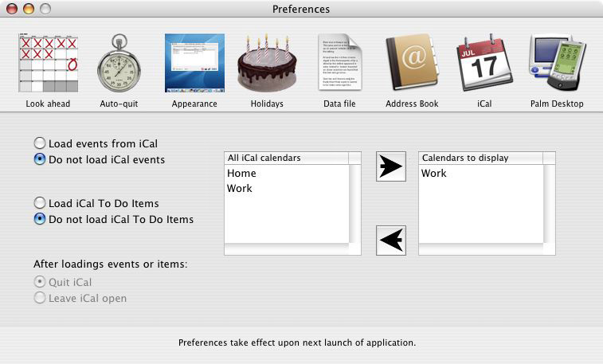
Task: Click the Calendars to display column header
Action: click(480, 158)
